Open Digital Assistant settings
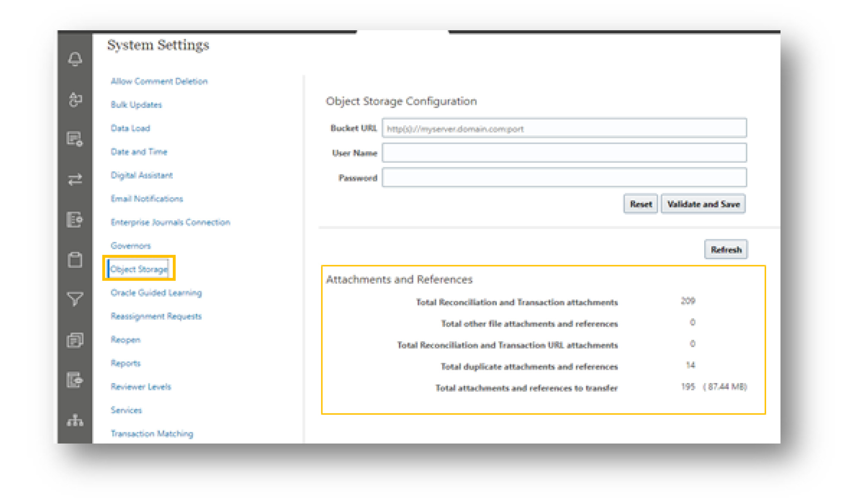Image resolution: width=864 pixels, height=504 pixels. 142,175
